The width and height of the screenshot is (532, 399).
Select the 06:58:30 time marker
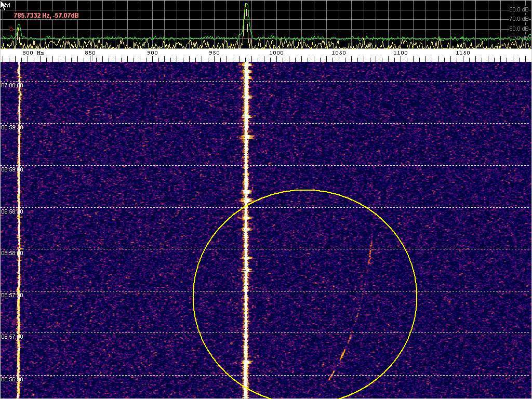click(12, 211)
